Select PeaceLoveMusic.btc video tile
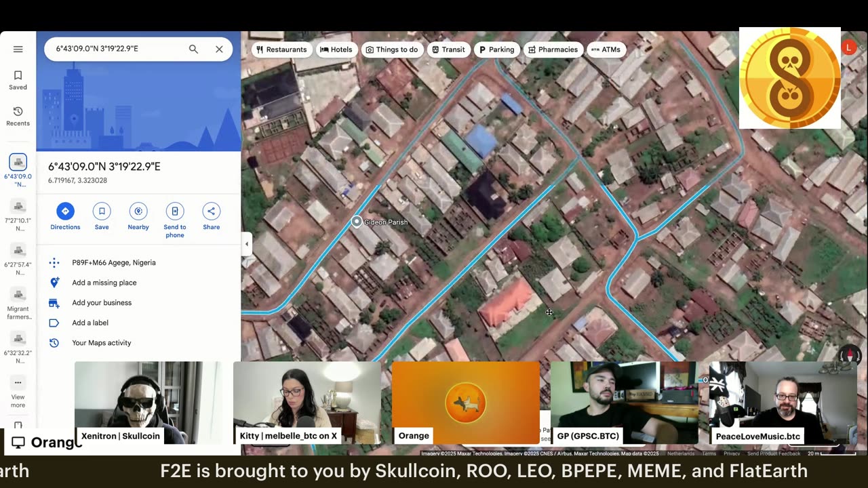This screenshot has width=868, height=488. (x=783, y=403)
